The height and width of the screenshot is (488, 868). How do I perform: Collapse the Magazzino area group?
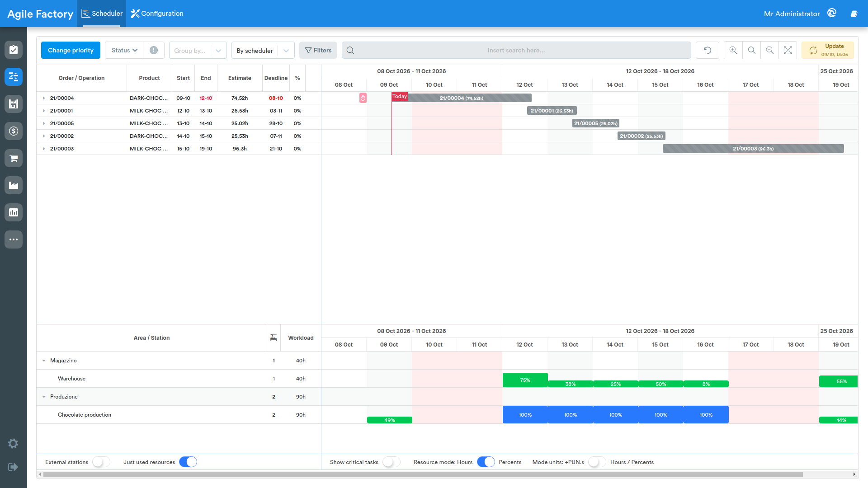(x=44, y=361)
